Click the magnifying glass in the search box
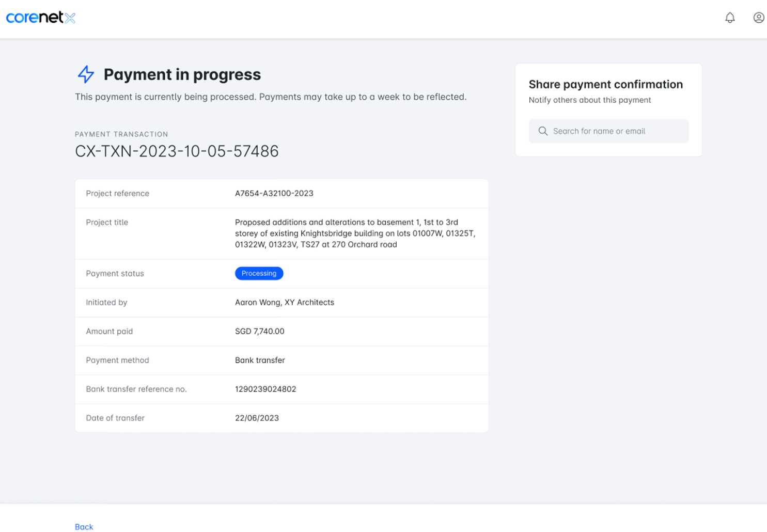 coord(543,131)
